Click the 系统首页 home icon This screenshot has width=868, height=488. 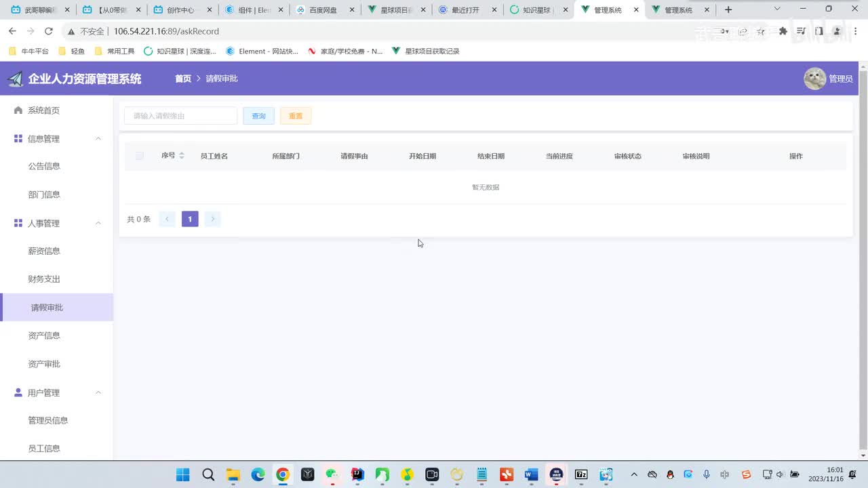pos(18,110)
